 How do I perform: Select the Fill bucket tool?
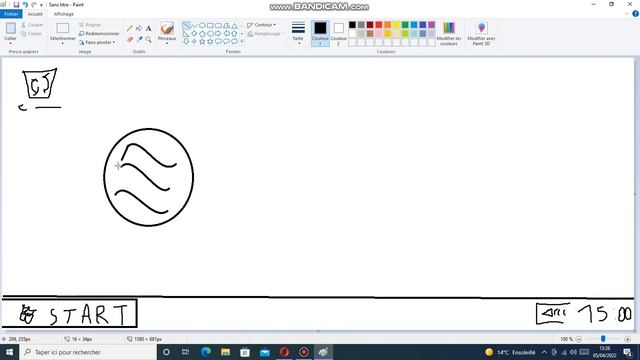(x=139, y=28)
